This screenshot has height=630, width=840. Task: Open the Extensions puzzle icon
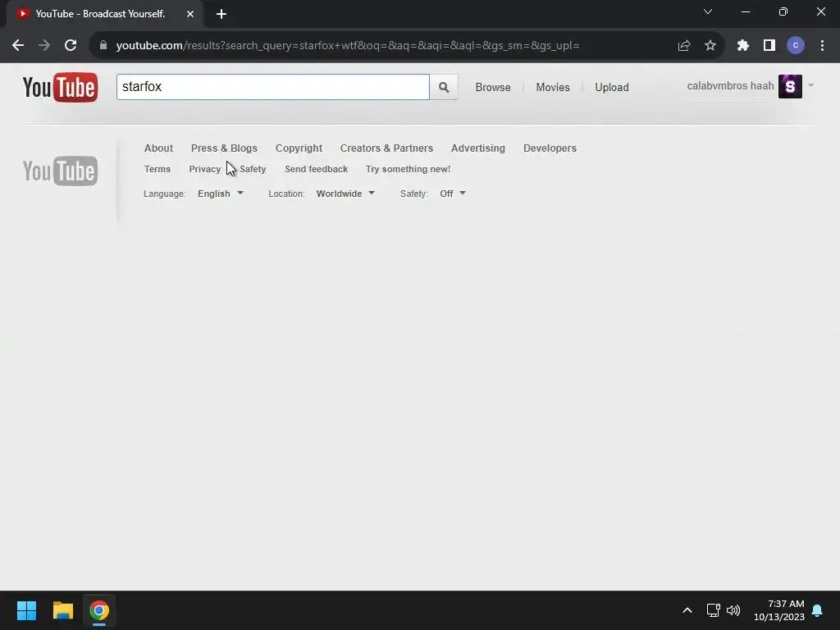coord(742,46)
